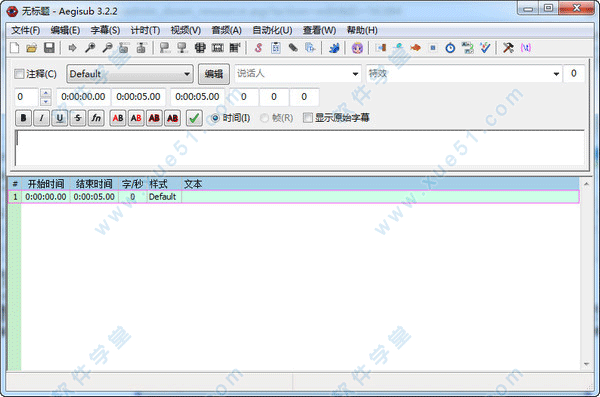The height and width of the screenshot is (397, 600).
Task: Commit line with green checkmark button
Action: pos(194,118)
